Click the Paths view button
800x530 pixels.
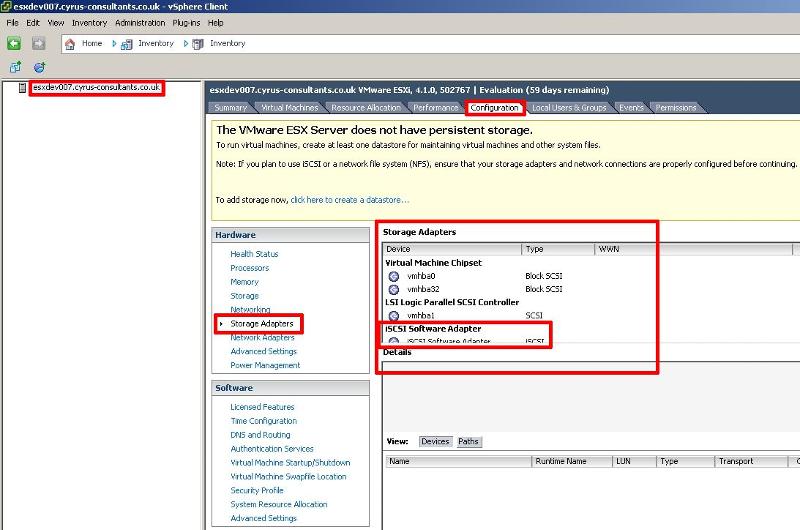point(468,442)
